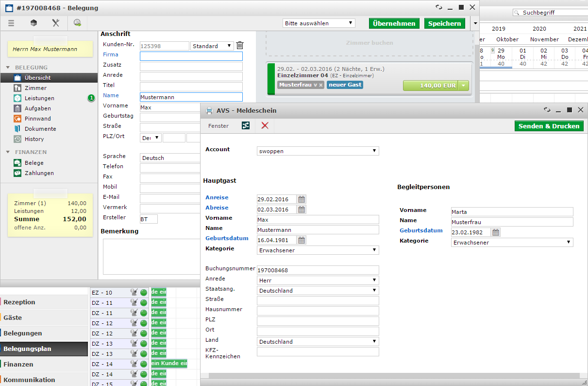Click the 'Herrn Max Mustermann' sticky note
The height and width of the screenshot is (386, 588).
coord(50,49)
